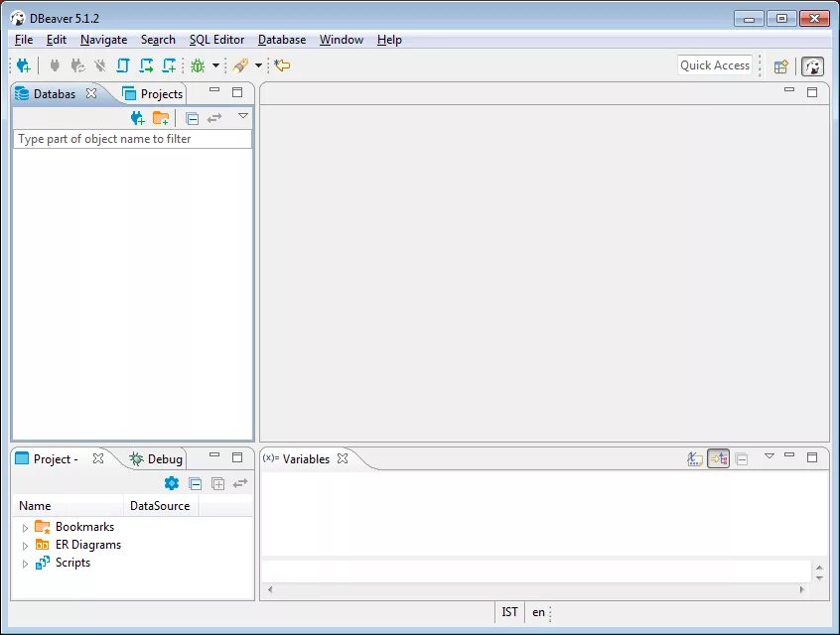The width and height of the screenshot is (840, 635).
Task: Select the Scripts folder
Action: (x=63, y=563)
